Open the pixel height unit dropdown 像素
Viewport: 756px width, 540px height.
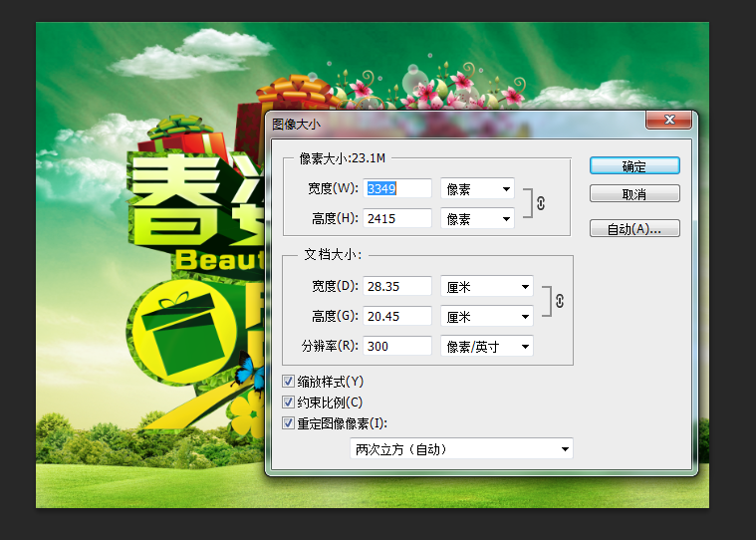(x=477, y=218)
